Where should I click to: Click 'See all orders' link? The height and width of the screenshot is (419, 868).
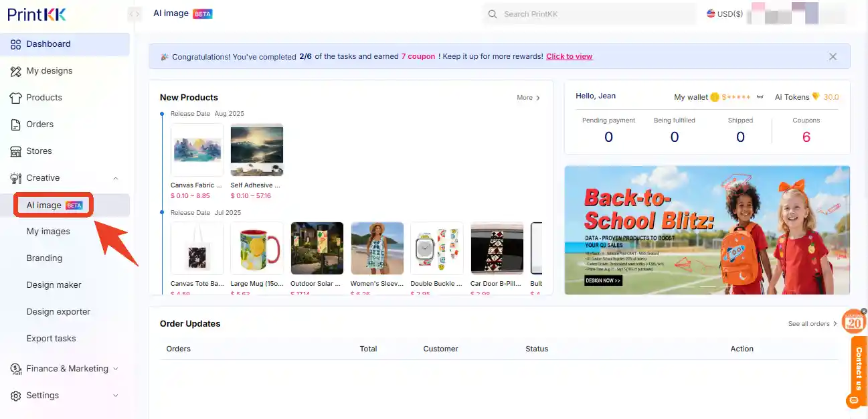tap(812, 324)
